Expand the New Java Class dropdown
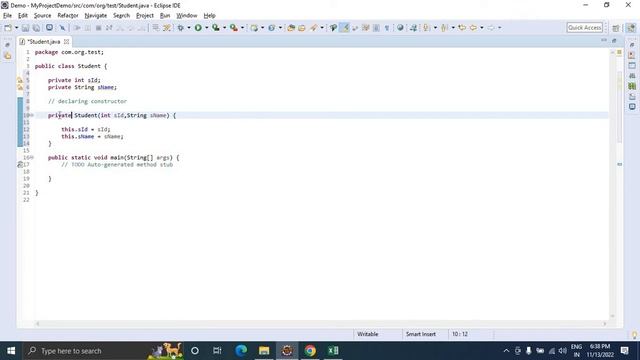 point(280,28)
